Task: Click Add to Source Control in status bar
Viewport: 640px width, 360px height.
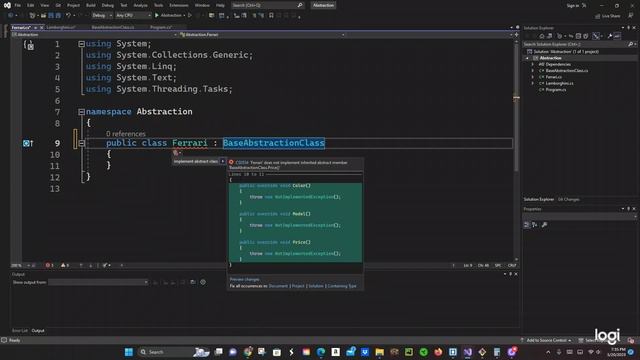Action: [x=546, y=340]
